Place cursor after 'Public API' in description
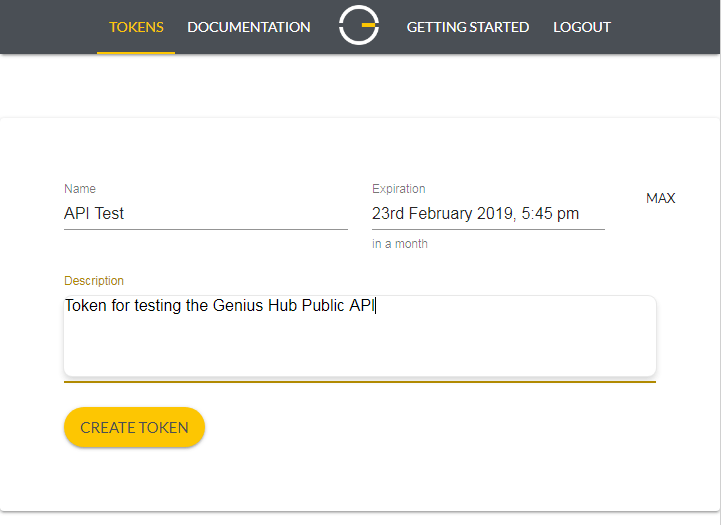 [x=375, y=305]
